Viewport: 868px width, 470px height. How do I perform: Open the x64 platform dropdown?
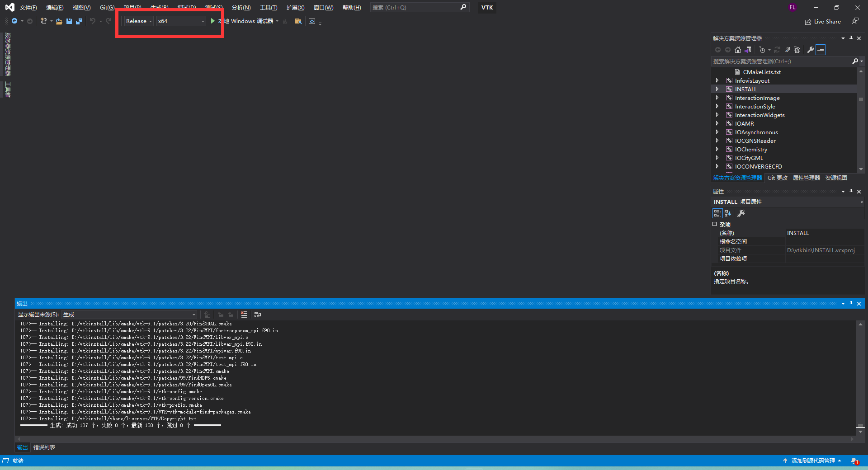click(202, 21)
